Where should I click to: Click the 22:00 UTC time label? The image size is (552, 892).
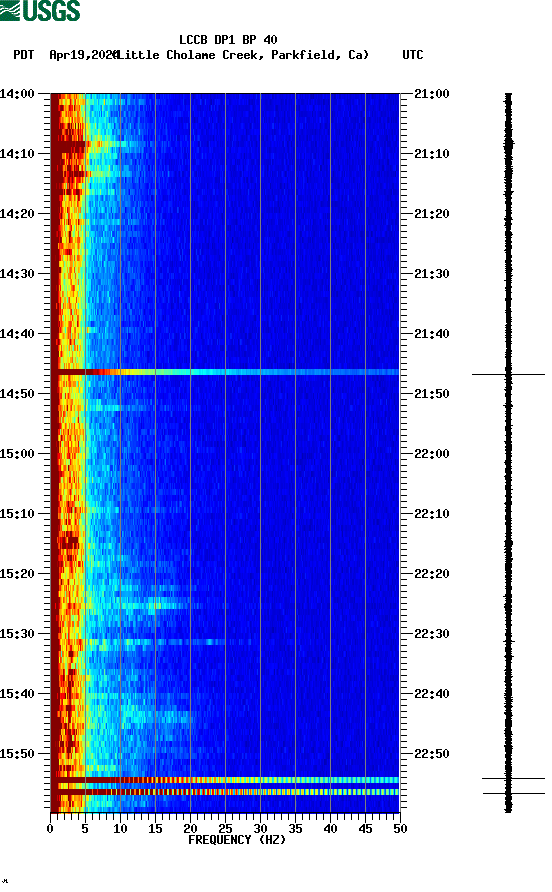coord(432,454)
